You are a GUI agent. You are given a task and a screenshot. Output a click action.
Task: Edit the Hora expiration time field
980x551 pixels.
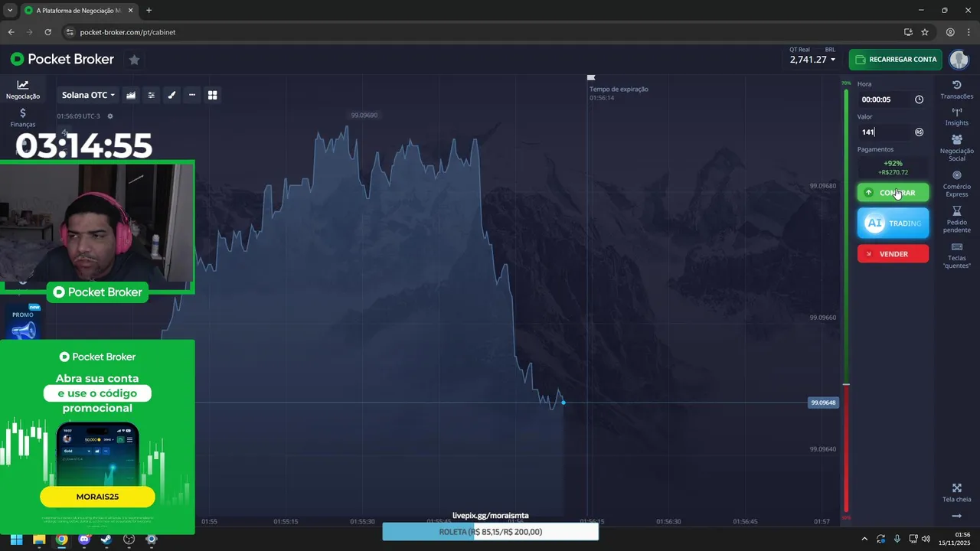point(884,99)
